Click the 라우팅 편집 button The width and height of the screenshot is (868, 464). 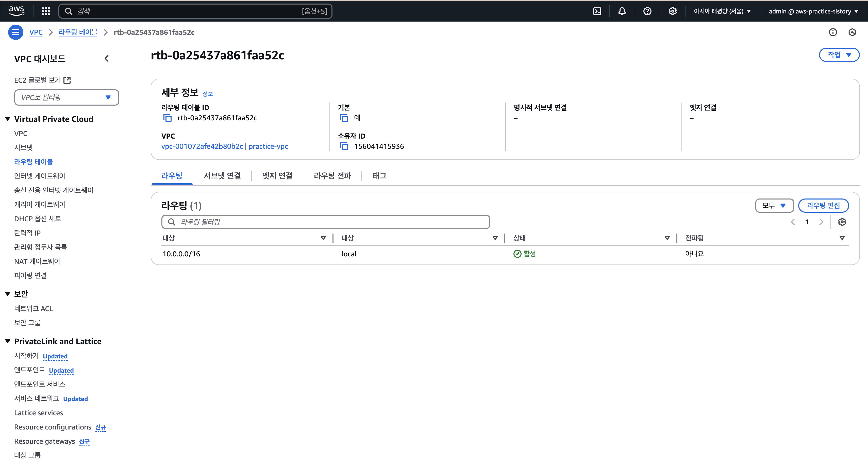[823, 206]
